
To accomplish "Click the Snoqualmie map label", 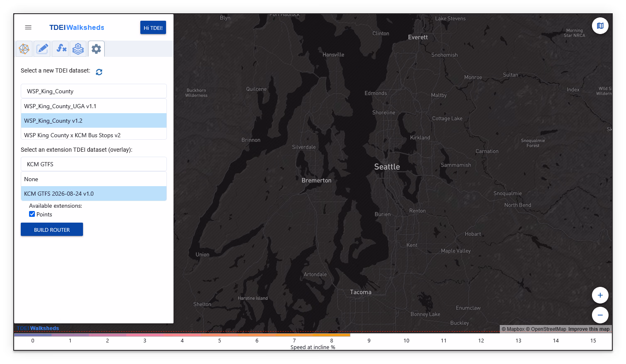I will (x=507, y=194).
